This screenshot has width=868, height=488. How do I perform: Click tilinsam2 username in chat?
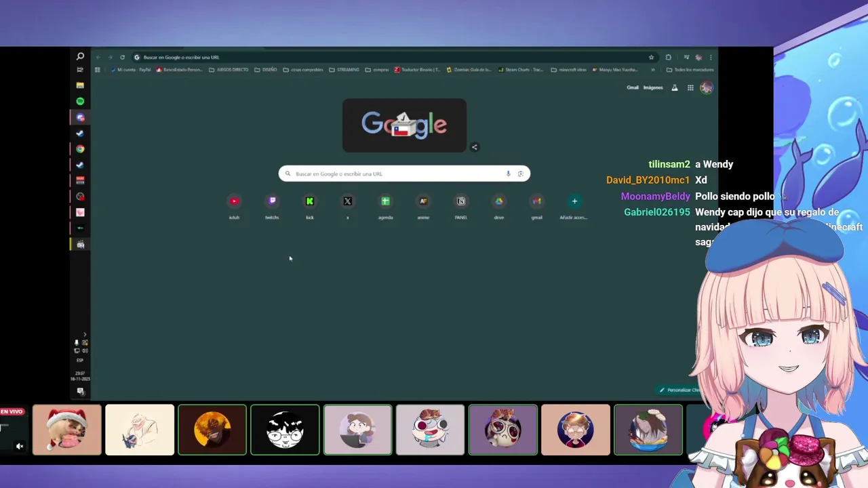point(669,164)
